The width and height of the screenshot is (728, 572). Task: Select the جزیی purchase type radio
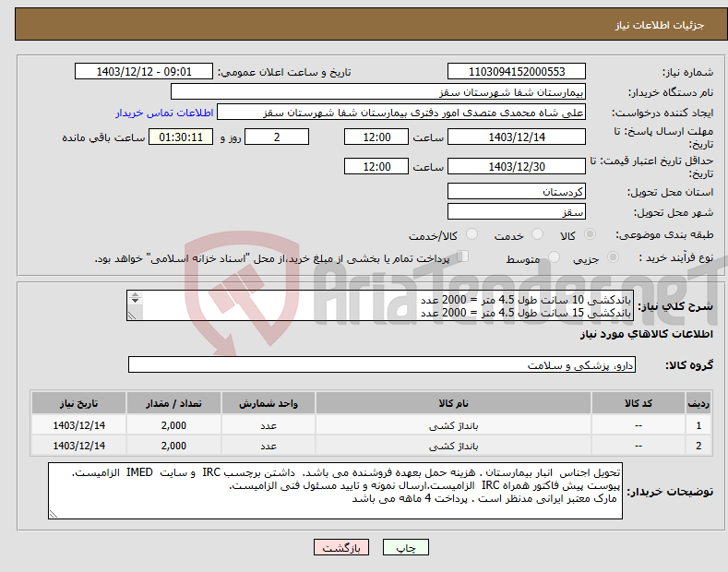coord(613,257)
